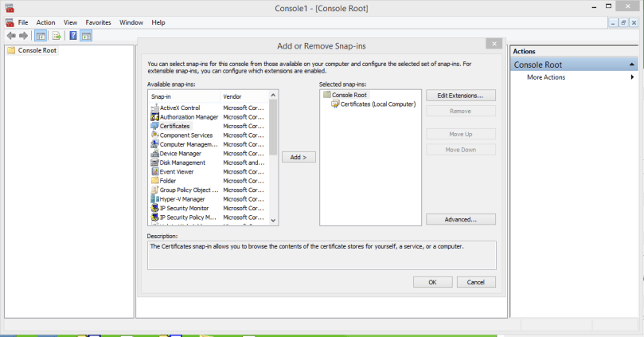Click the scrollbar thumb of the available snap-ins list
This screenshot has height=337, width=644.
[x=273, y=127]
